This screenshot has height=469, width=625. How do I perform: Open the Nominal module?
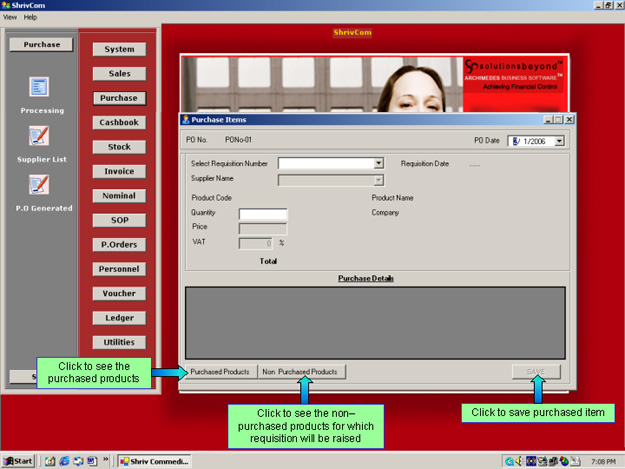(x=119, y=196)
